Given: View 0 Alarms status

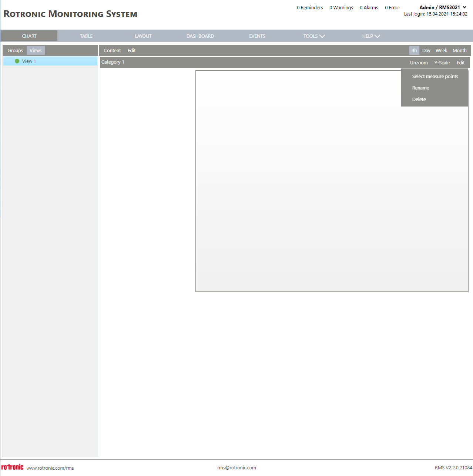Looking at the screenshot, I should coord(369,7).
